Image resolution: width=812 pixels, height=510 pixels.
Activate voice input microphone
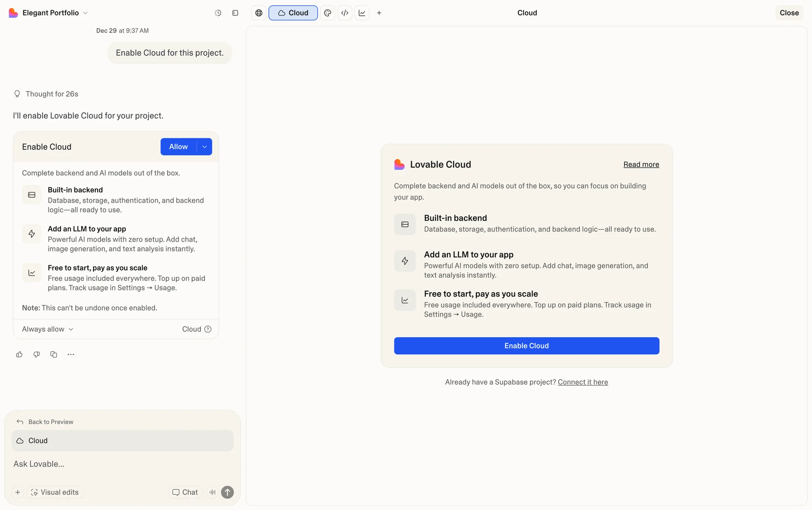pyautogui.click(x=212, y=492)
